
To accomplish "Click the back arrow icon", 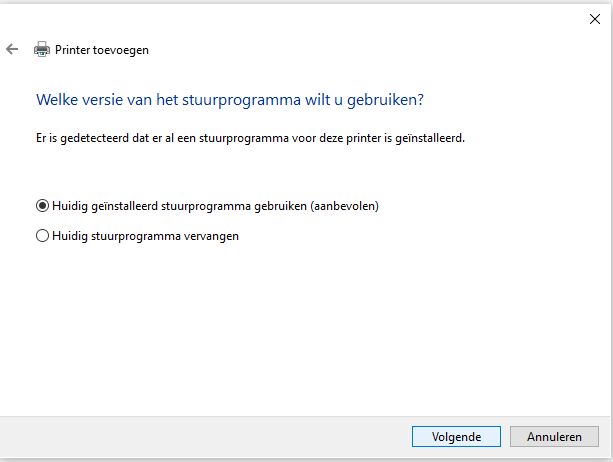I will pyautogui.click(x=12, y=49).
